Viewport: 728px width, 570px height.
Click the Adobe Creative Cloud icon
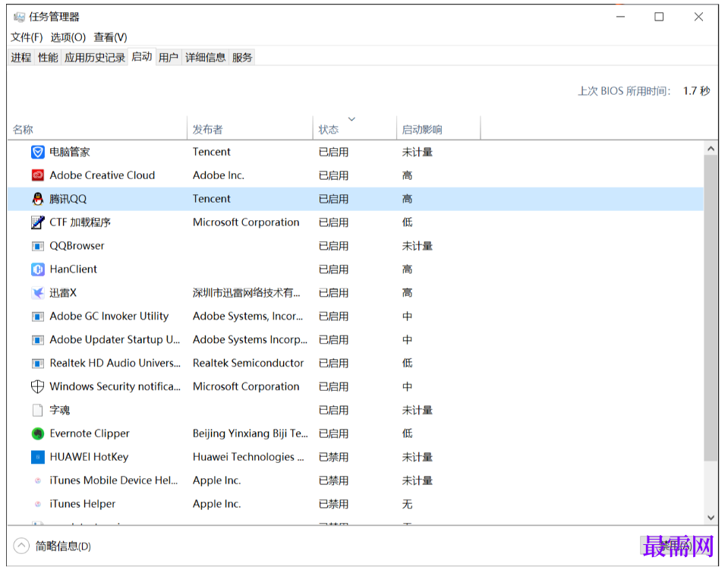pos(38,175)
